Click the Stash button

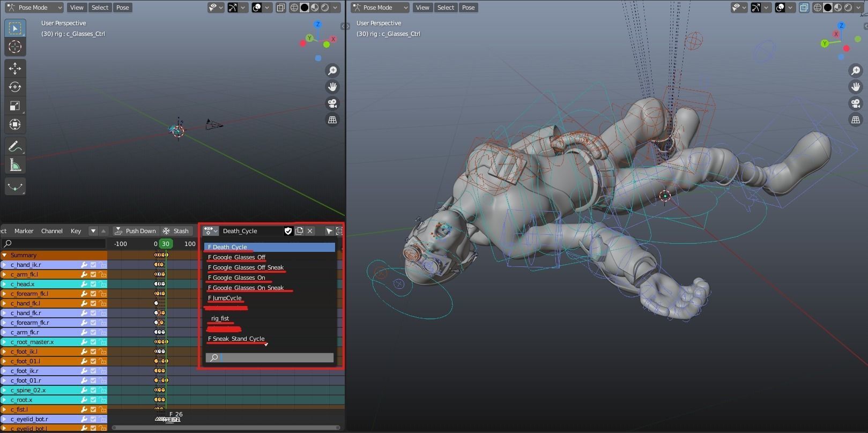tap(176, 231)
